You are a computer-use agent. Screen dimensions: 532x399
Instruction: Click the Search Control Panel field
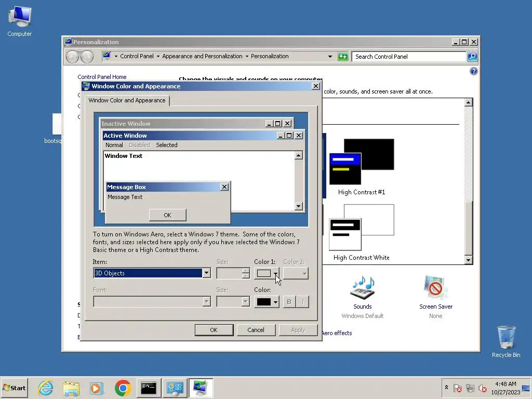pyautogui.click(x=409, y=57)
